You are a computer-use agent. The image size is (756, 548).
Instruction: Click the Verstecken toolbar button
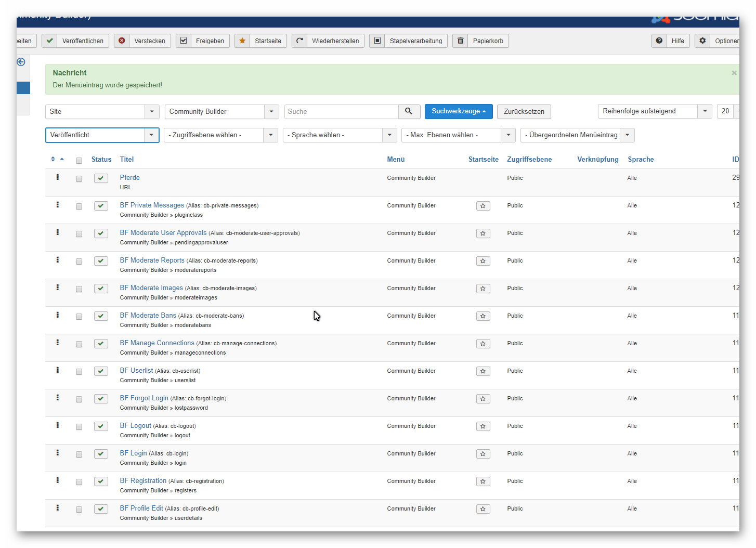tap(142, 41)
